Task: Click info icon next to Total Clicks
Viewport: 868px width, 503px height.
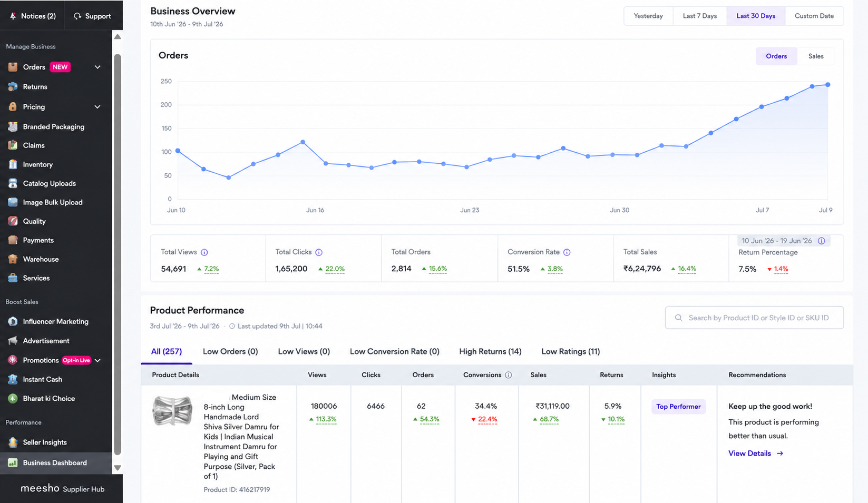Action: click(x=319, y=252)
